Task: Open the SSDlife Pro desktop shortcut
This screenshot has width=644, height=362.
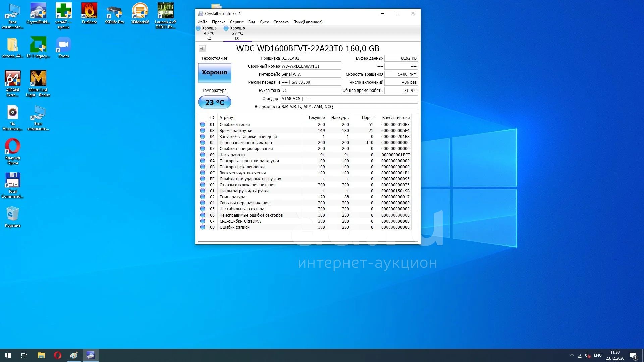Action: (114, 13)
